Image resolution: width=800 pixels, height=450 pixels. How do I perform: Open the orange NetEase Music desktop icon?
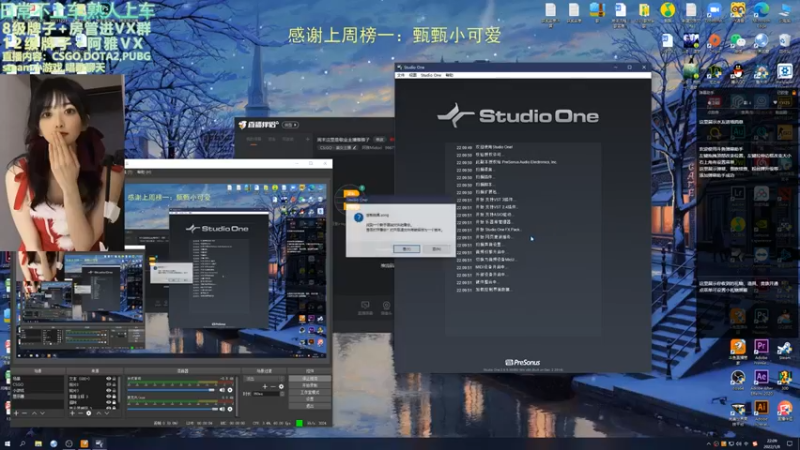(714, 40)
